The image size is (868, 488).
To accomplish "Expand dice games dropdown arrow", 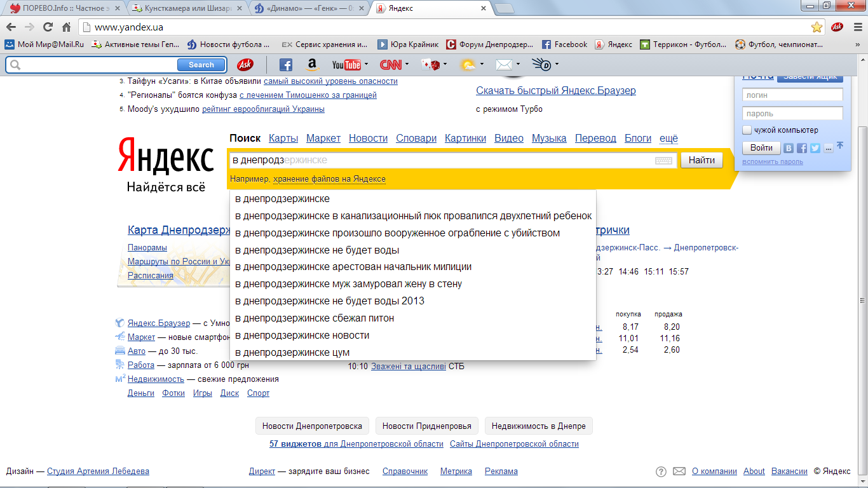I will pos(445,65).
